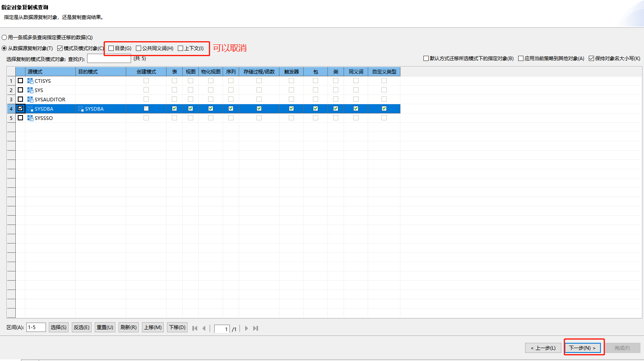Toggle trigger checkbox in SYSDBA row
Image resolution: width=644 pixels, height=361 pixels.
(291, 108)
